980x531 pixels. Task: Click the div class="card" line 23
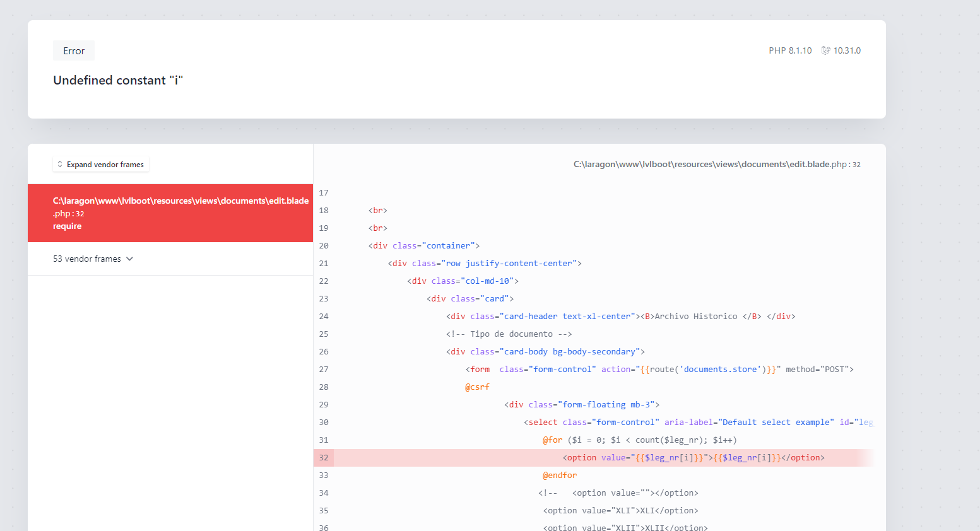tap(470, 299)
